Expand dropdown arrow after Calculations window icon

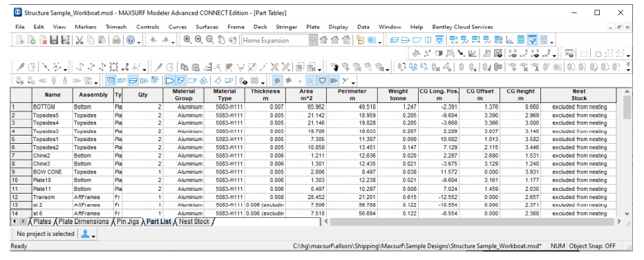click(x=551, y=42)
